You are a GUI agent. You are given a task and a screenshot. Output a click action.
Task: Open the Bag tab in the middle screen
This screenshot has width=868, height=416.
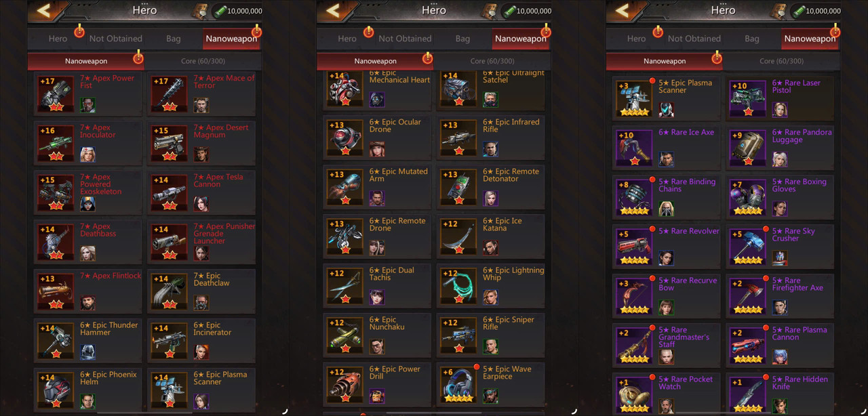coord(462,39)
